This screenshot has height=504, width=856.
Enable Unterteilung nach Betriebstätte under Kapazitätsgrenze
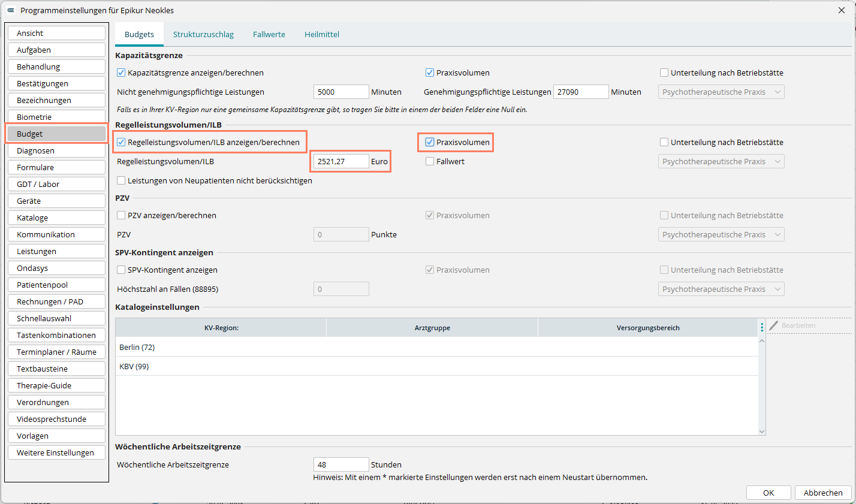tap(664, 73)
